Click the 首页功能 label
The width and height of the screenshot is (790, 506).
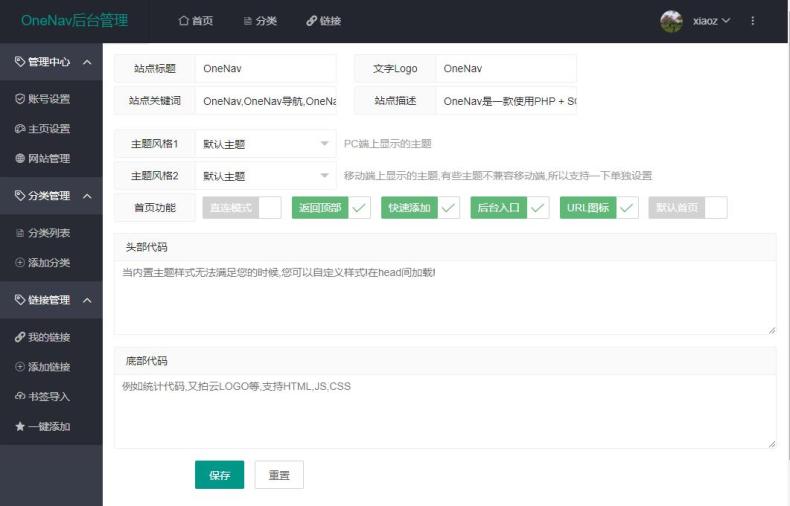(155, 208)
